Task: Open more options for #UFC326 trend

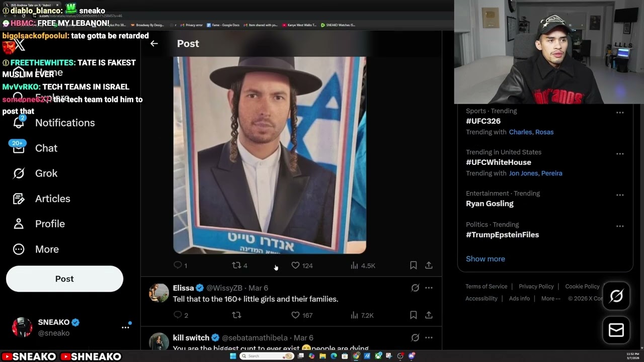Action: (620, 113)
